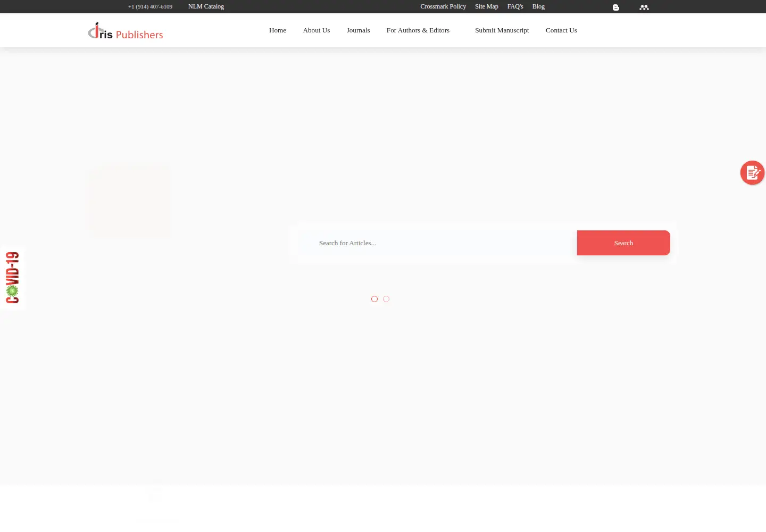Show the second carousel slide
The width and height of the screenshot is (766, 532).
(386, 299)
